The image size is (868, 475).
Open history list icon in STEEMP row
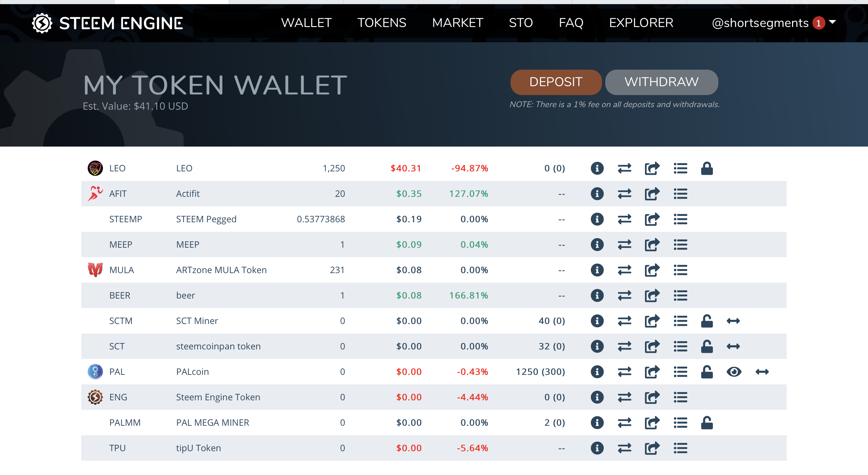point(680,219)
